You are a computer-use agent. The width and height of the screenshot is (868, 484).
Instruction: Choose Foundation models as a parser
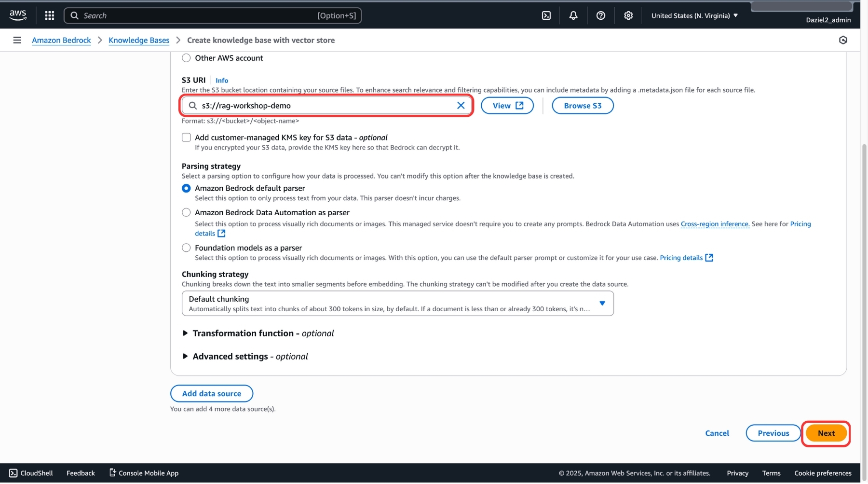pos(186,248)
